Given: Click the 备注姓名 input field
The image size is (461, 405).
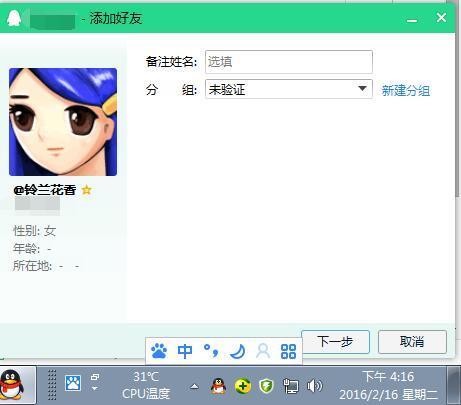Looking at the screenshot, I should [289, 62].
